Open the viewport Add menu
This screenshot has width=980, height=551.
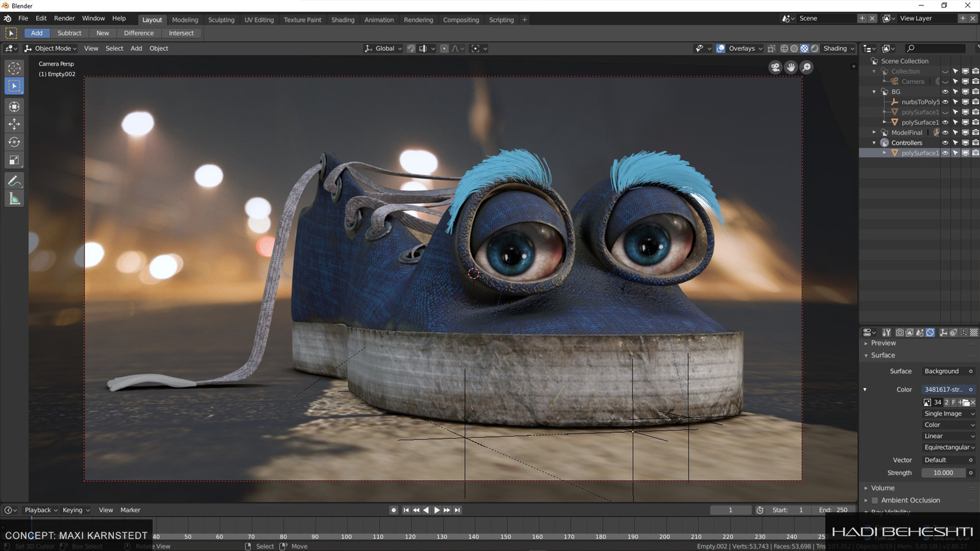[x=136, y=48]
